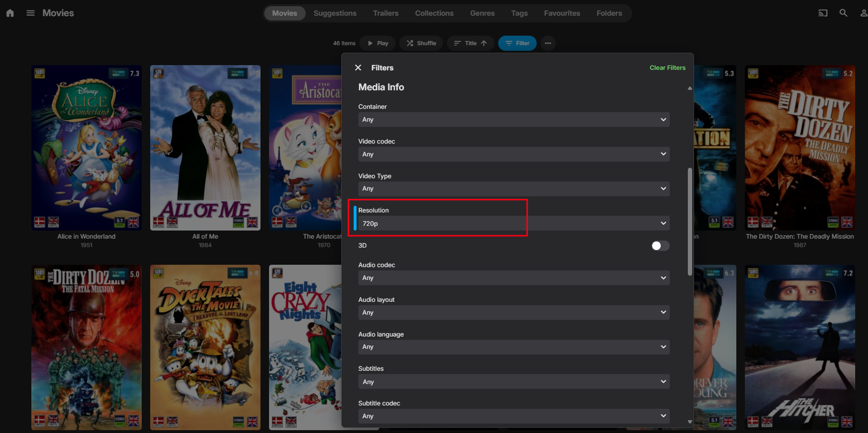This screenshot has height=433, width=868.
Task: Expand the Audio codec dropdown
Action: tap(514, 278)
